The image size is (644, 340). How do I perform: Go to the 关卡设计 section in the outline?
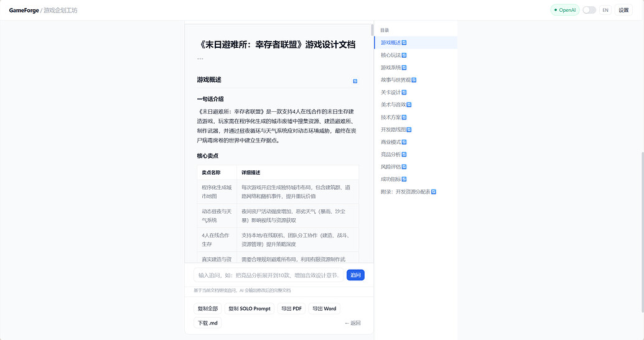point(391,93)
